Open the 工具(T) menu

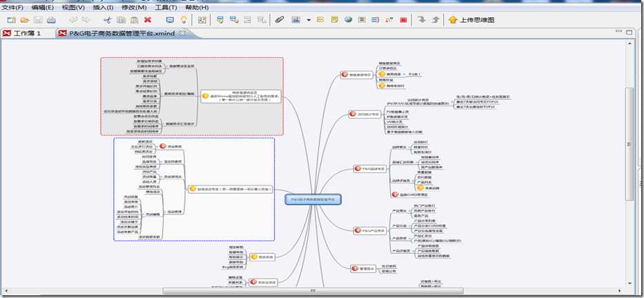166,8
